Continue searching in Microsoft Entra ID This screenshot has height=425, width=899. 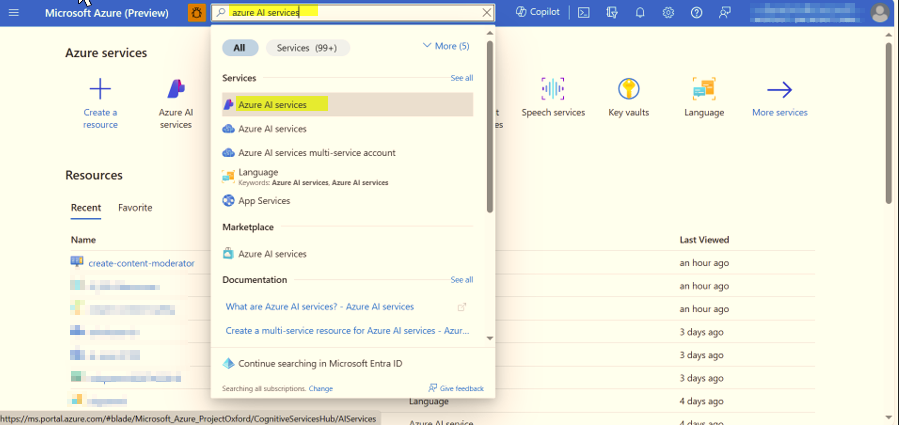[x=321, y=363]
